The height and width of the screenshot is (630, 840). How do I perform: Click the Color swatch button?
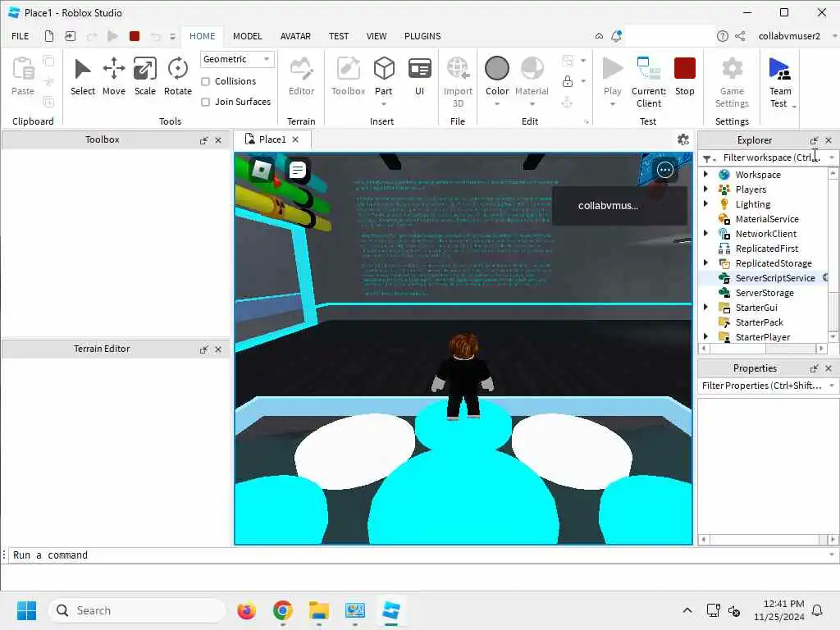coord(496,69)
